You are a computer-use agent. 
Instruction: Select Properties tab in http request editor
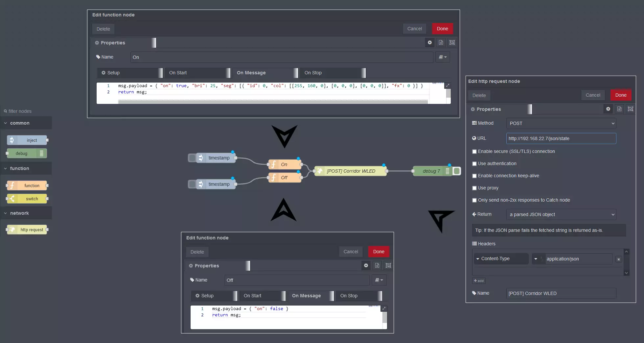(499, 109)
